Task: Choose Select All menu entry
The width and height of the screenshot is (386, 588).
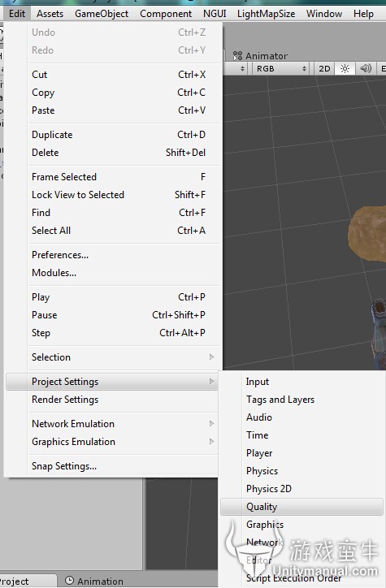Action: tap(119, 231)
